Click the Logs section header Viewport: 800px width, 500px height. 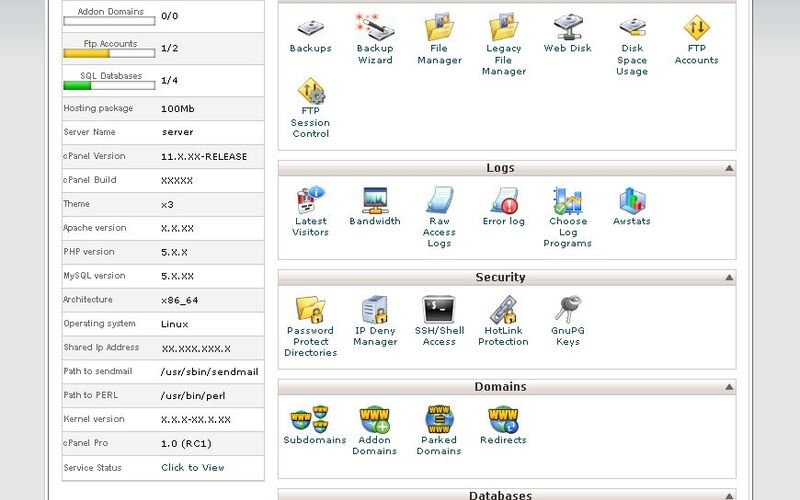(507, 168)
